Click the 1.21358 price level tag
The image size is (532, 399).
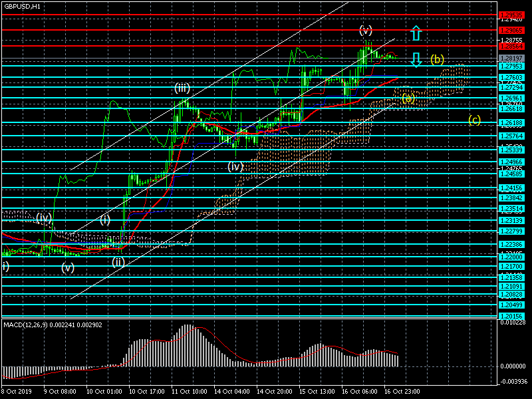point(511,278)
